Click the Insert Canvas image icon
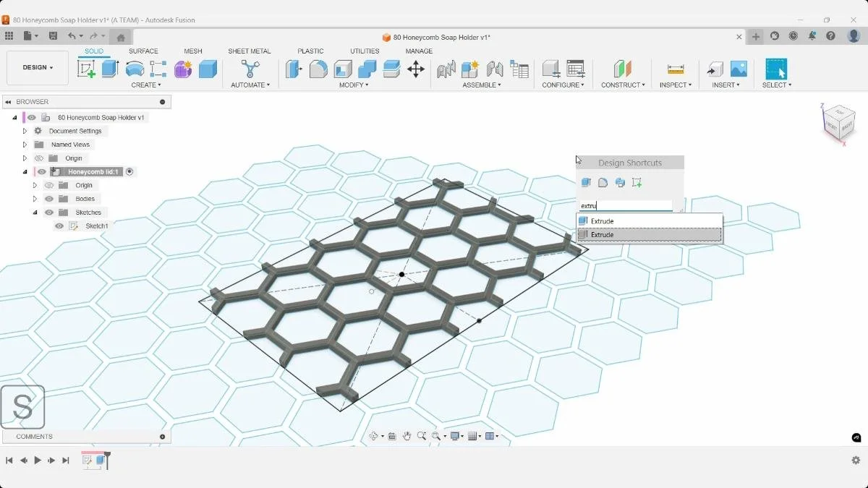Screen dimensions: 868x488 tap(739, 69)
